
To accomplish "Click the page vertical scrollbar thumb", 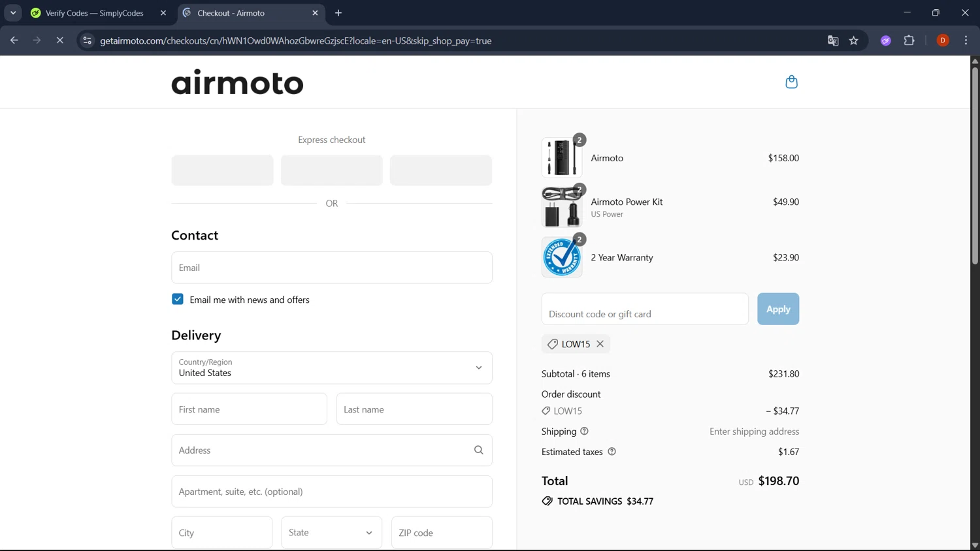I will [x=974, y=165].
